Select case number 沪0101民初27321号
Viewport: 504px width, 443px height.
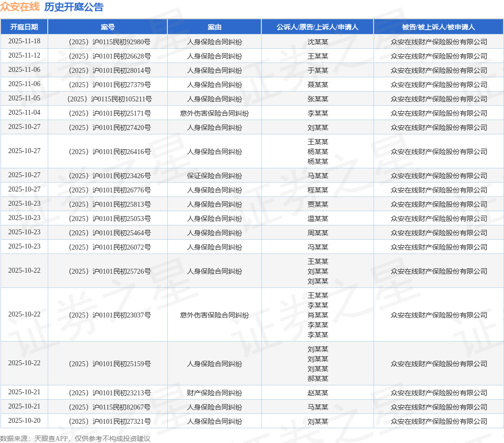coord(122,421)
